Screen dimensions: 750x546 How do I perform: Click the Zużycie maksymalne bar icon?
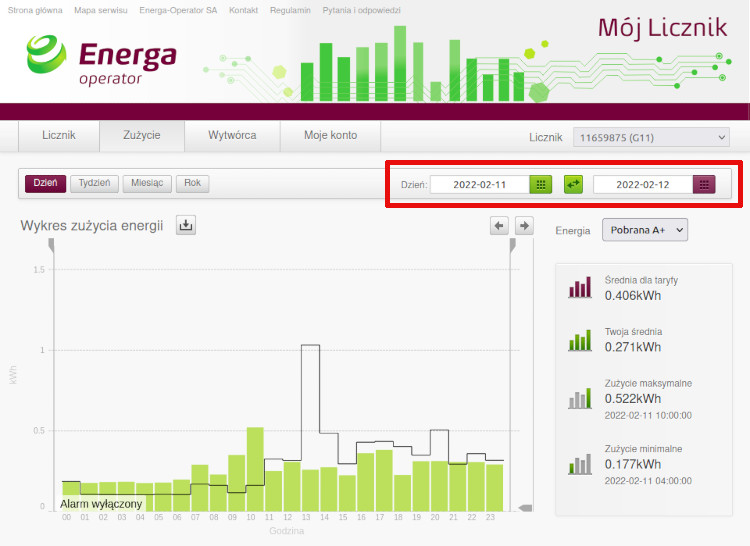pyautogui.click(x=580, y=398)
